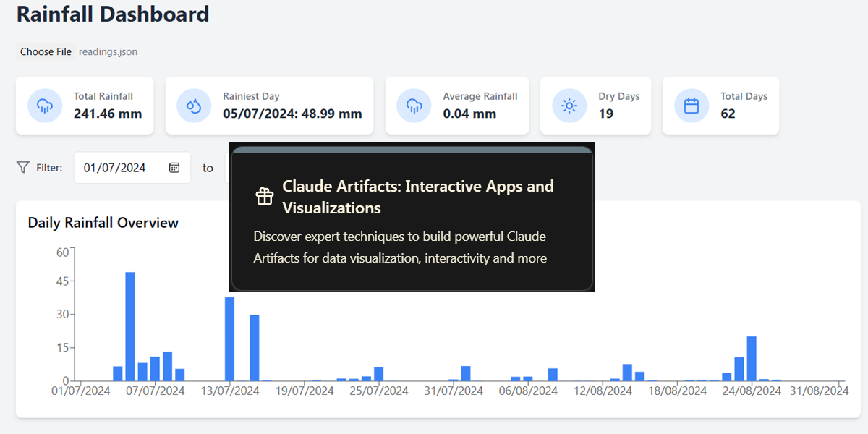Click the Total Rainfall cloud icon
The height and width of the screenshot is (434, 868).
(44, 105)
